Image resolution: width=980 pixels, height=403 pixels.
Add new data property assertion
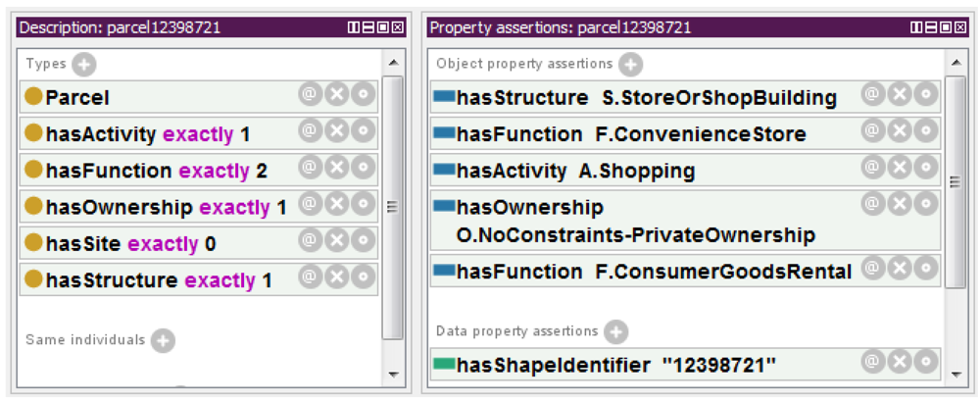coord(615,331)
